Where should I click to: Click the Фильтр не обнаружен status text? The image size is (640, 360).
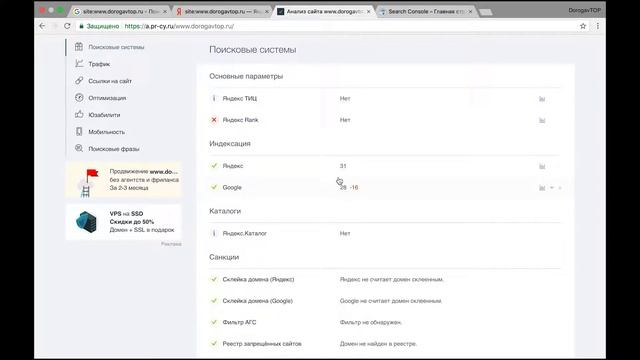[371, 322]
